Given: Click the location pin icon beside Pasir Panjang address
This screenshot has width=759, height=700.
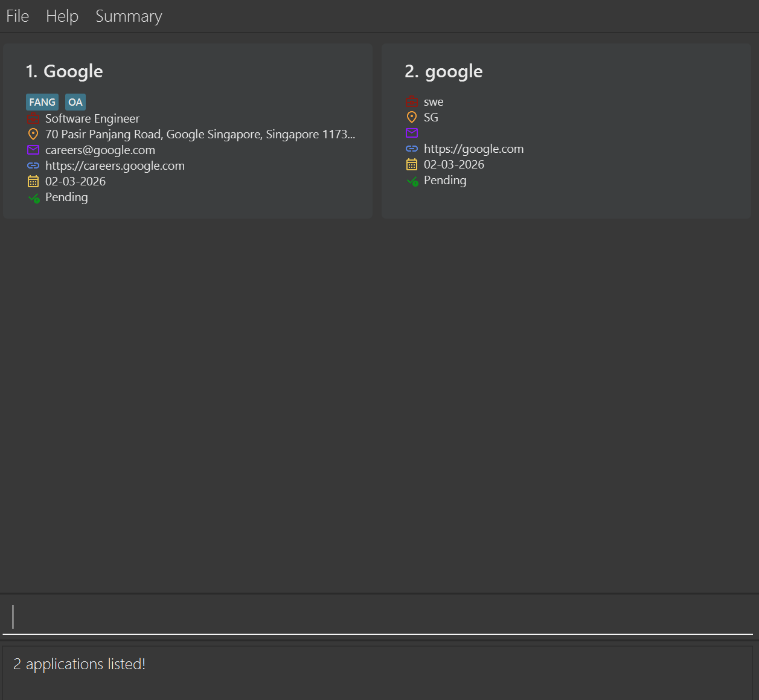Looking at the screenshot, I should pos(33,134).
